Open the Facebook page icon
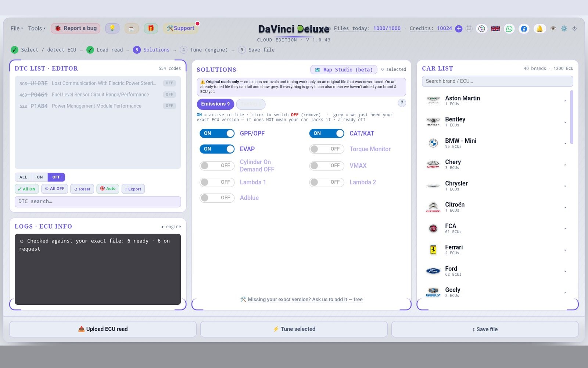 (x=524, y=28)
